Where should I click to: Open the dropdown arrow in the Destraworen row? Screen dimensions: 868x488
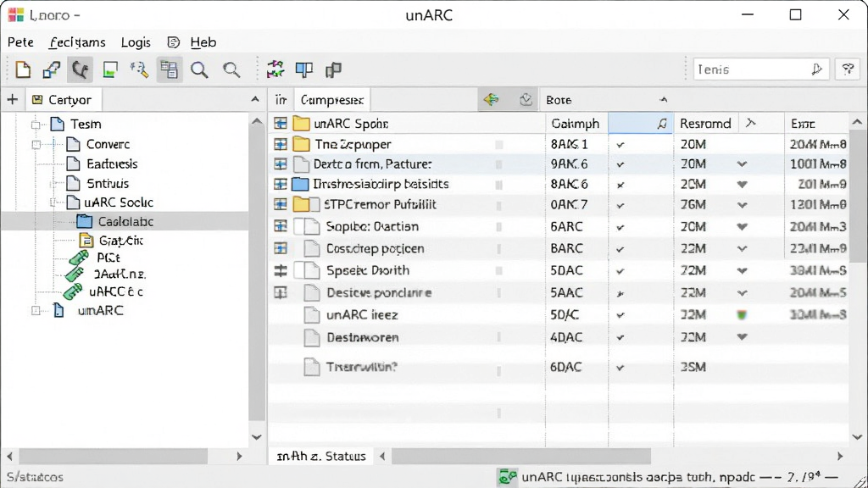point(743,337)
